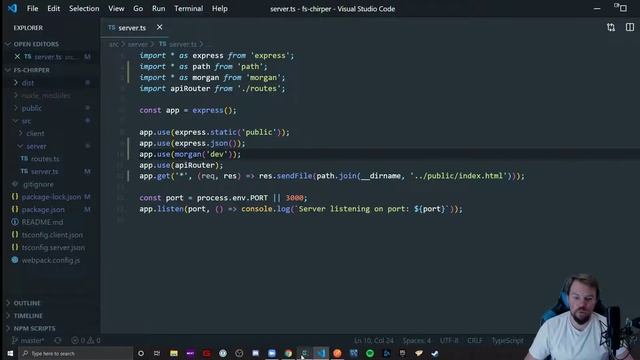Open the Run menu
Viewport: 640px width, 360px height.
click(158, 9)
